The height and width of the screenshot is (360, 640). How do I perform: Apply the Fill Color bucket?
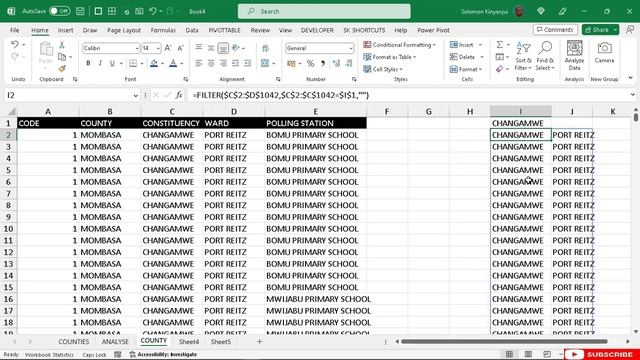(x=154, y=63)
